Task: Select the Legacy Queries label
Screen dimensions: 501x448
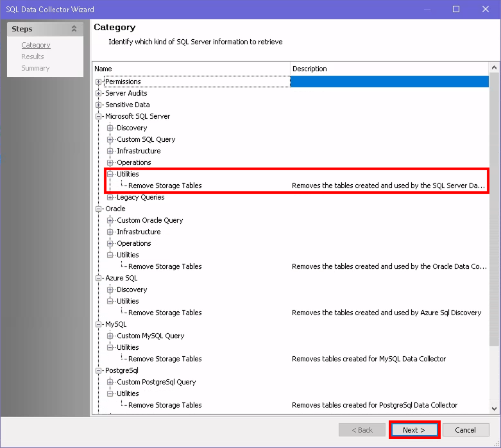Action: pos(140,197)
